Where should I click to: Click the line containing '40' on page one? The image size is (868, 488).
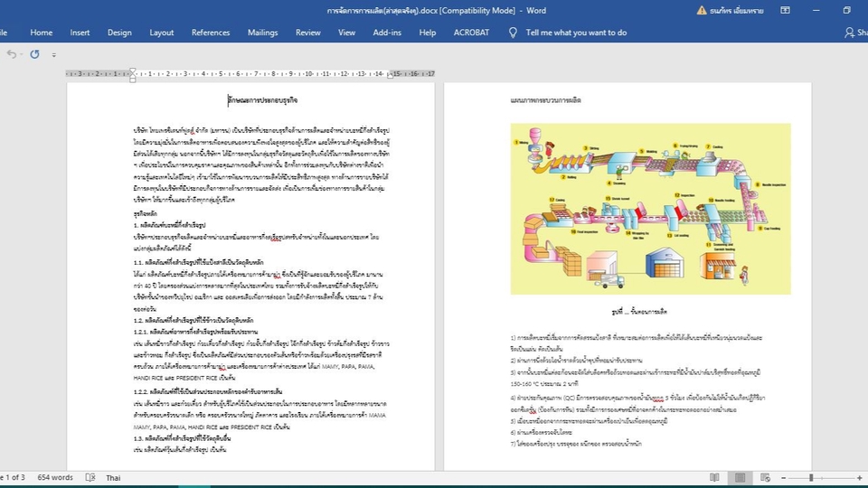[258, 286]
